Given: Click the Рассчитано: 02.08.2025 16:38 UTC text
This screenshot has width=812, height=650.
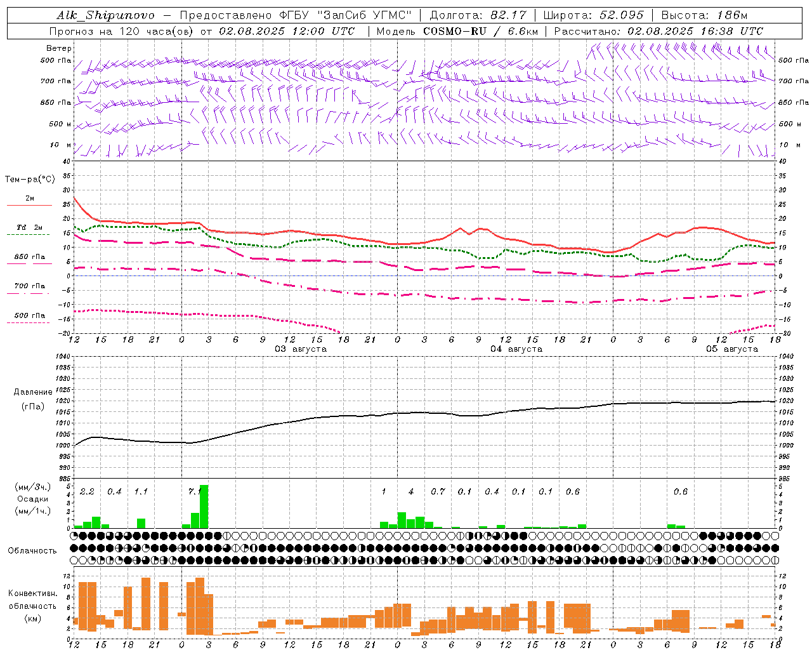Looking at the screenshot, I should point(658,31).
